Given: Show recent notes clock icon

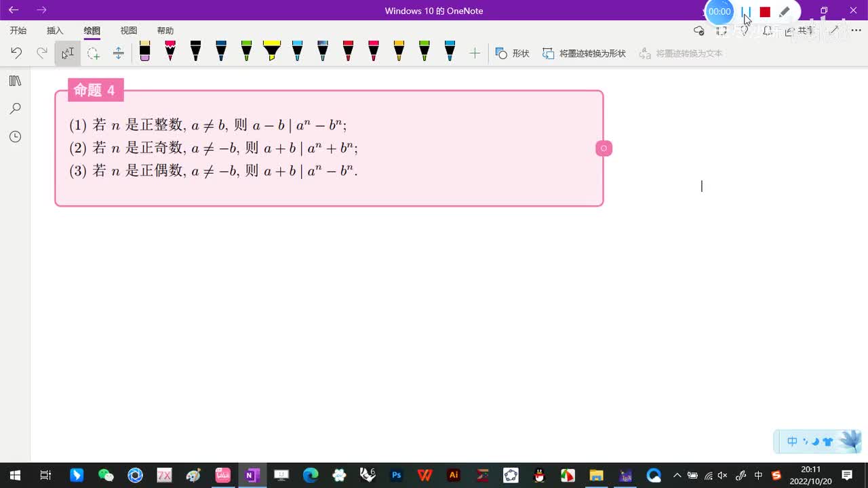Looking at the screenshot, I should click(15, 137).
